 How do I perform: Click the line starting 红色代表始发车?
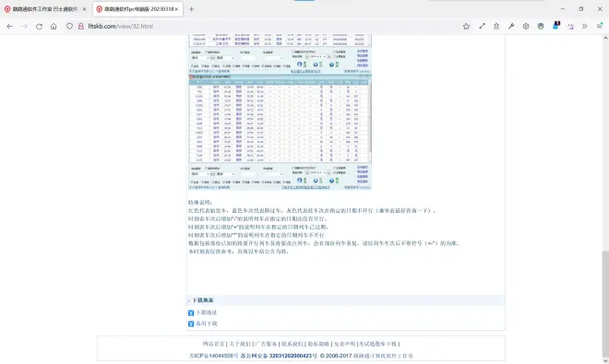[x=312, y=211]
